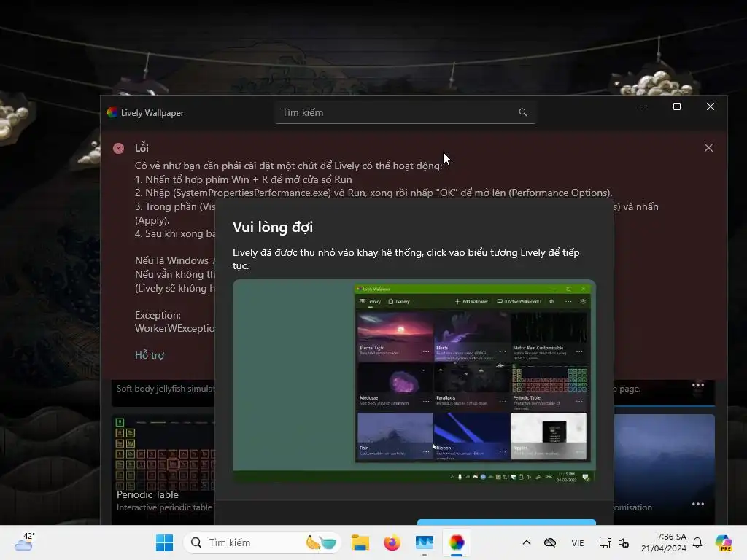Launch Copilot preview from taskbar
The height and width of the screenshot is (560, 747).
(724, 542)
